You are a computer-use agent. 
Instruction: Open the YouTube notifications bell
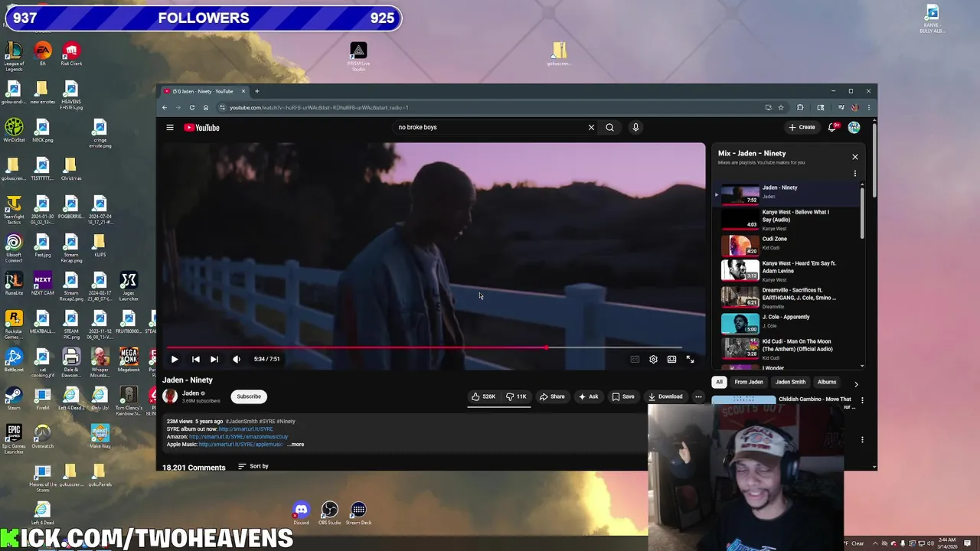point(832,127)
